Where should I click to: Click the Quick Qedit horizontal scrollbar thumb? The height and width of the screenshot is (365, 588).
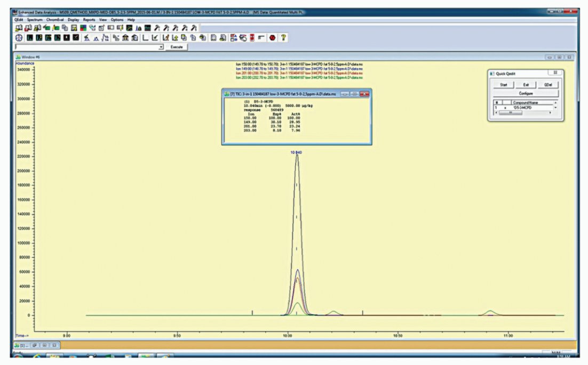click(510, 113)
